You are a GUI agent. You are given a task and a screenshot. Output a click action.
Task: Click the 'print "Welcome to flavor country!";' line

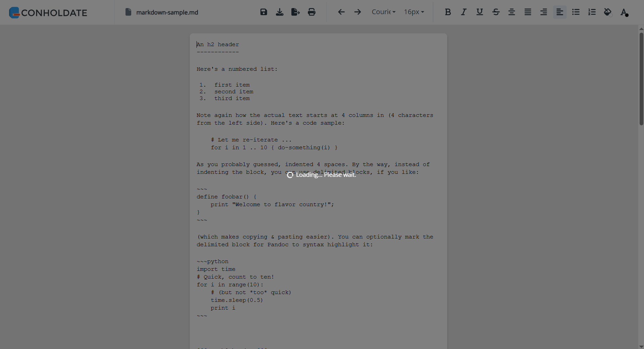pyautogui.click(x=273, y=204)
